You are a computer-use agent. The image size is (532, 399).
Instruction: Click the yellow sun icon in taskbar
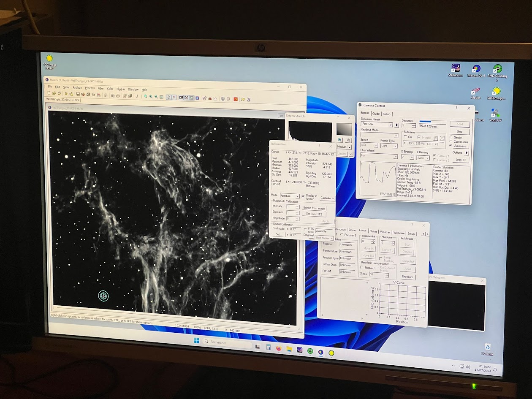[331, 353]
